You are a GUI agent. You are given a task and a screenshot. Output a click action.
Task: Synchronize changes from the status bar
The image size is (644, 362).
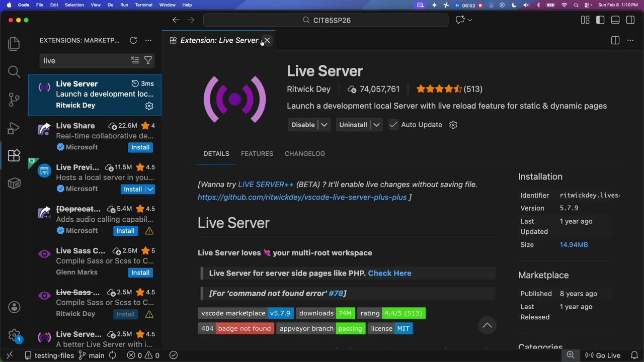113,355
